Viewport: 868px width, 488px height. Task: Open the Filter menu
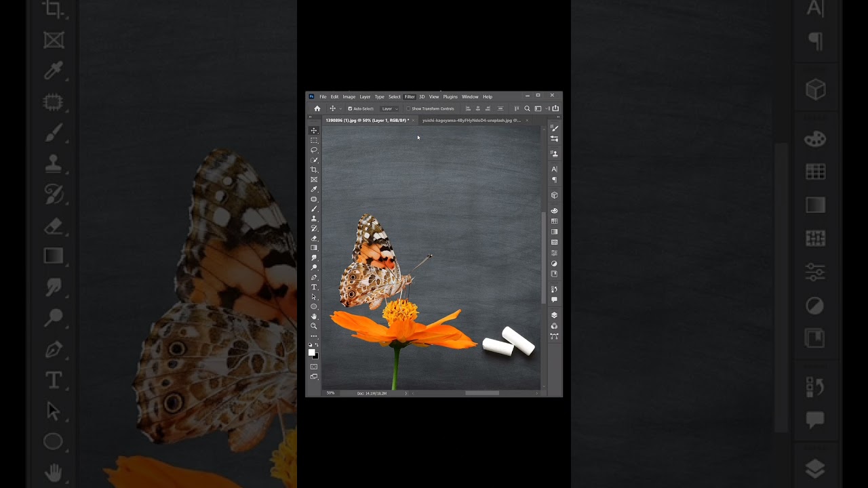(x=410, y=96)
